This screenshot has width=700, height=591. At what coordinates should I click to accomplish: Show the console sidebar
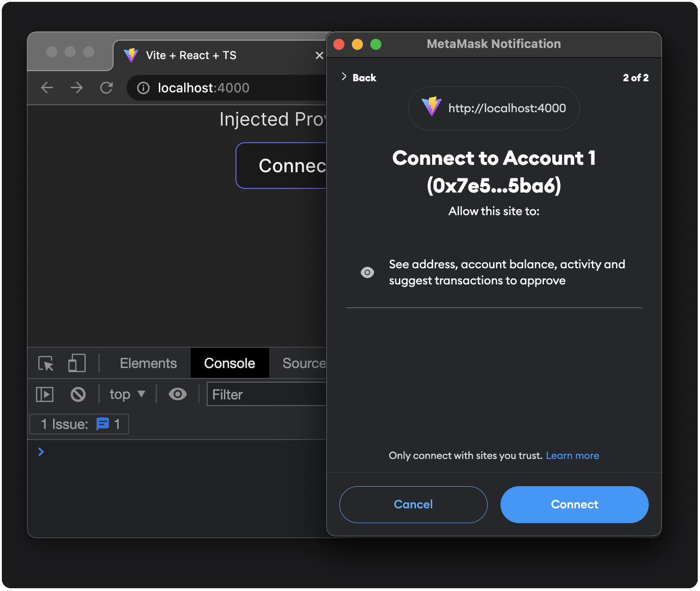45,394
